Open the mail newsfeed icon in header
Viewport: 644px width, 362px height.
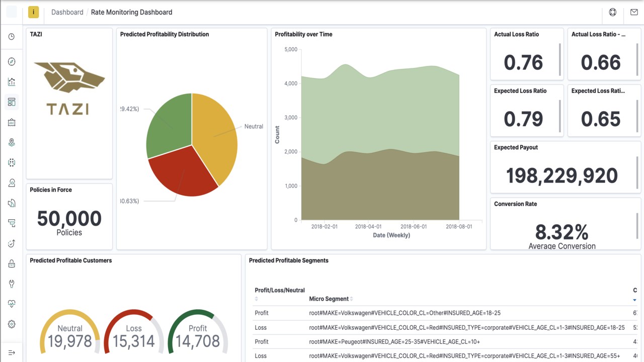[x=634, y=12]
